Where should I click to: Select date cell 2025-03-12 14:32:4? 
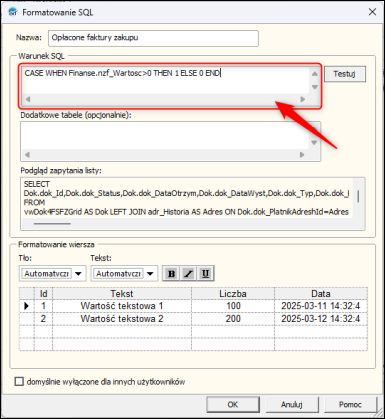pyautogui.click(x=321, y=319)
